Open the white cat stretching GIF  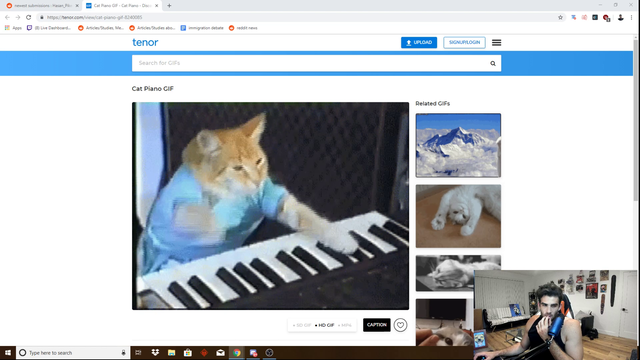(458, 216)
